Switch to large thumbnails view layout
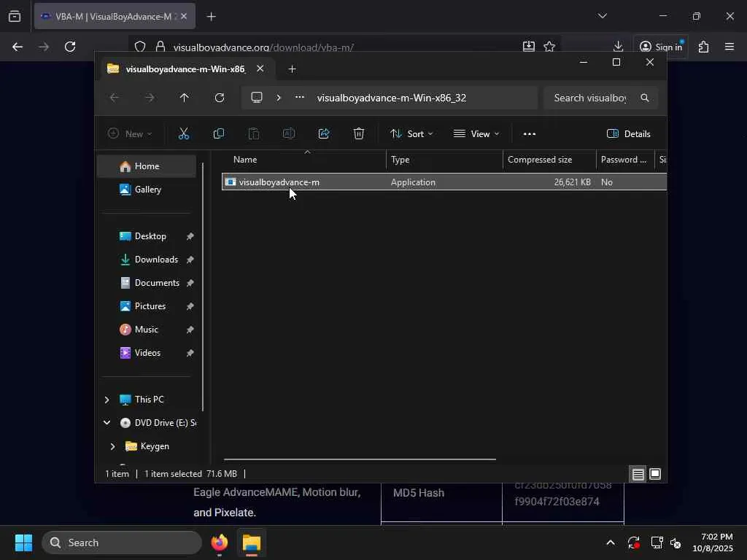The width and height of the screenshot is (747, 560). tap(655, 474)
